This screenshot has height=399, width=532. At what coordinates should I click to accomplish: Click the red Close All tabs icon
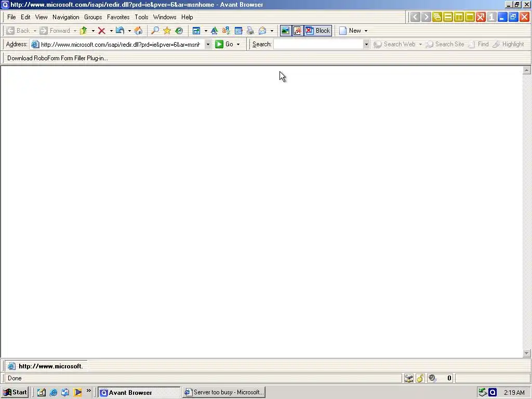[x=481, y=17]
